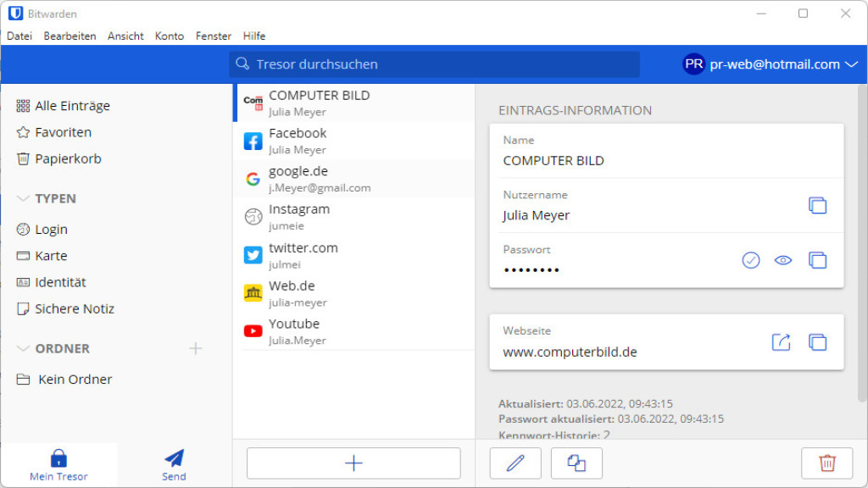Open the Ansicht menu

[125, 36]
